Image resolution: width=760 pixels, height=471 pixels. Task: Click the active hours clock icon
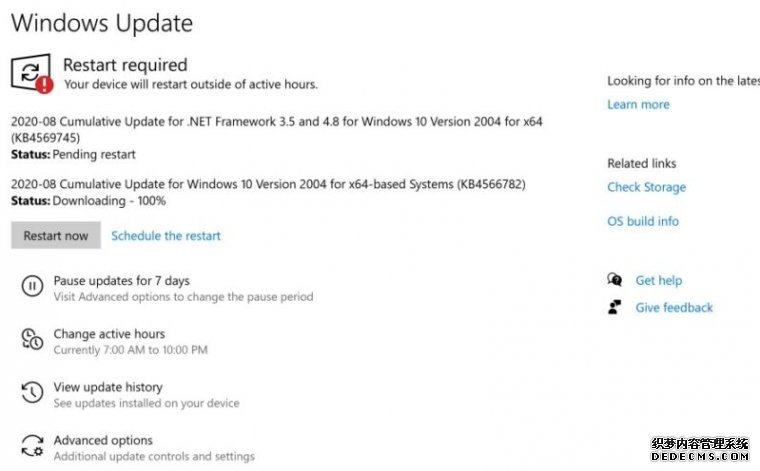click(x=32, y=339)
